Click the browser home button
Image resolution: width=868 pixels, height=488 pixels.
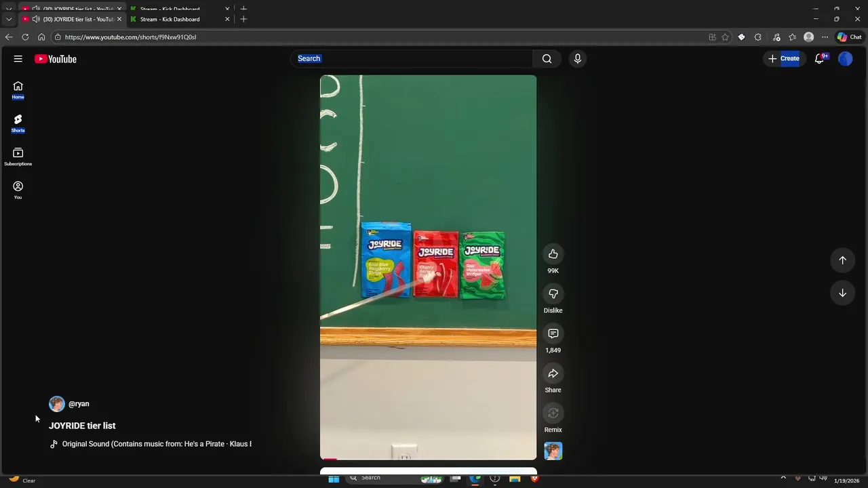click(x=41, y=37)
